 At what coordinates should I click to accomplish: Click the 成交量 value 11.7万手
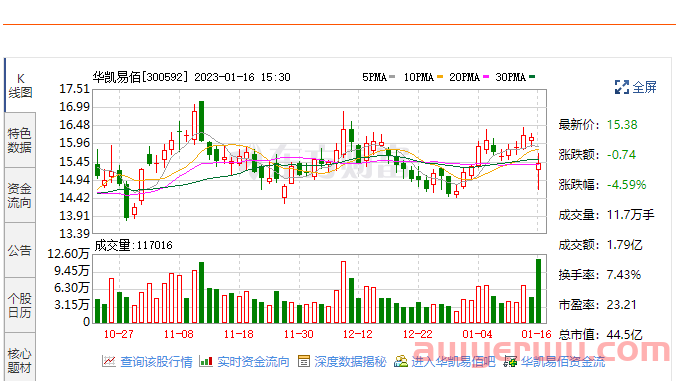pyautogui.click(x=631, y=215)
